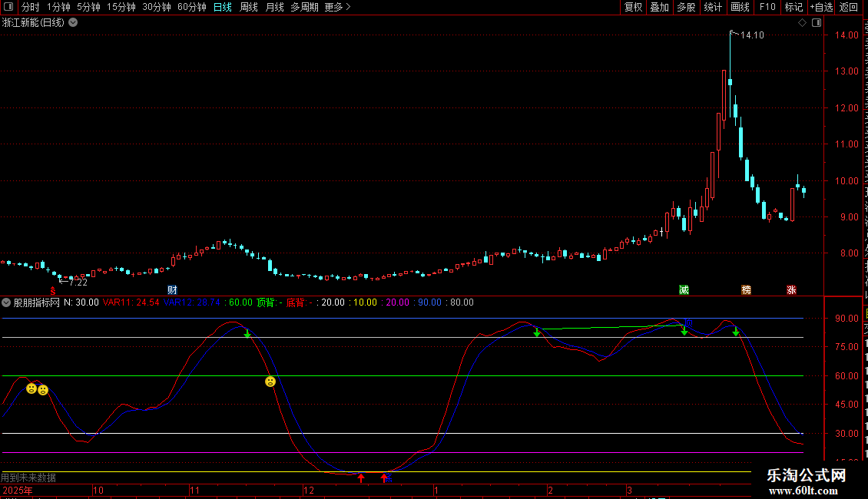
Task: Open 多股 multi-stock view
Action: (686, 7)
